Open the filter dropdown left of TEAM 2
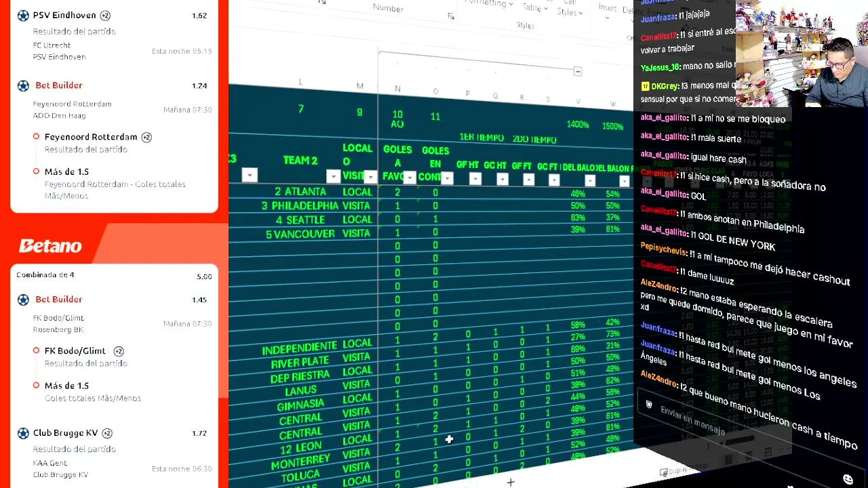Viewport: 868px width, 488px height. [x=250, y=176]
